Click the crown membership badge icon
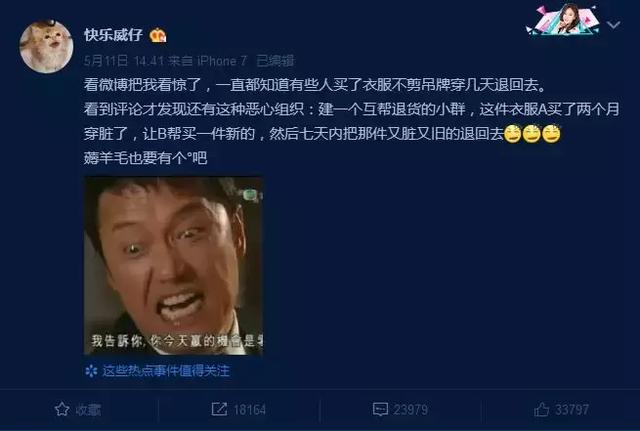 pyautogui.click(x=158, y=36)
